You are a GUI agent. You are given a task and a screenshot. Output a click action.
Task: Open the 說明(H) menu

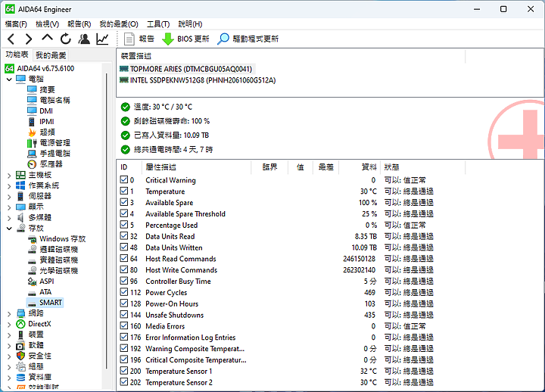tap(190, 24)
